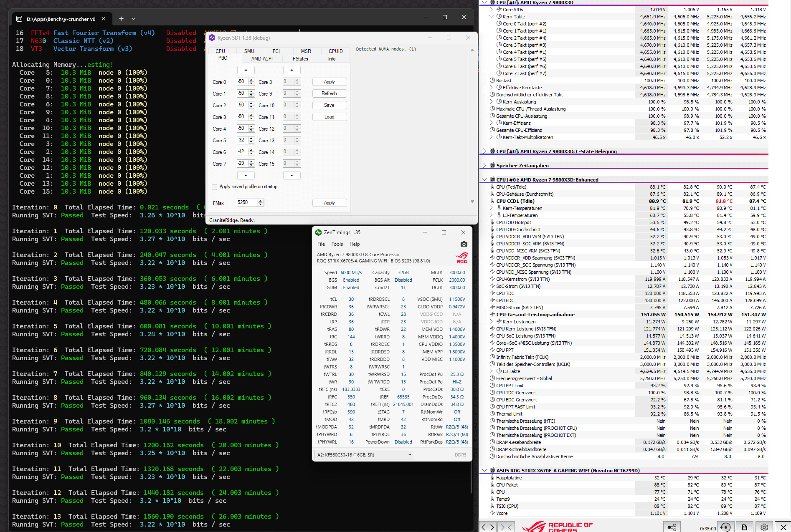
Task: Click clock icon for Thermal Limit row
Action: [x=492, y=414]
